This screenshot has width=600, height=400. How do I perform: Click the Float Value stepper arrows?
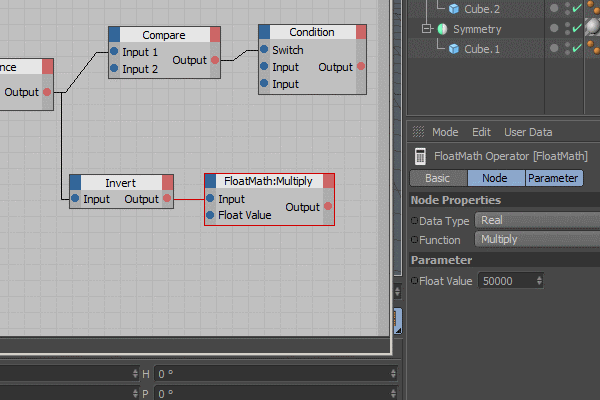click(539, 281)
